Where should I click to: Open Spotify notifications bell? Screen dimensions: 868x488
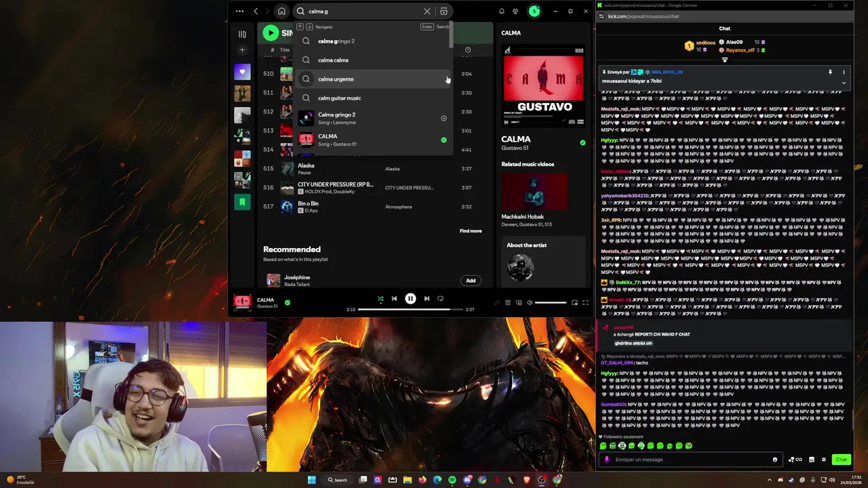tap(502, 12)
